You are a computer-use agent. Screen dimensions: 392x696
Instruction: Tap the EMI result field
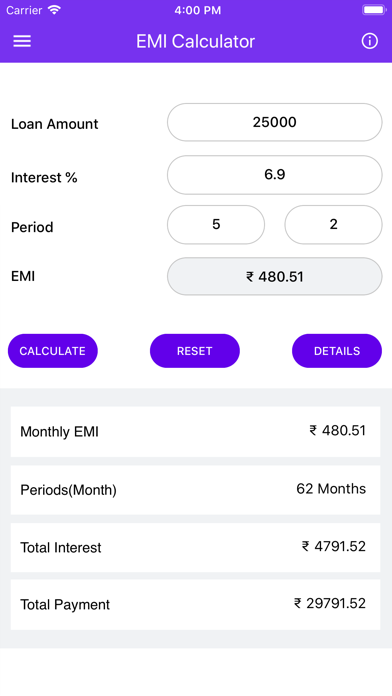coord(274,277)
